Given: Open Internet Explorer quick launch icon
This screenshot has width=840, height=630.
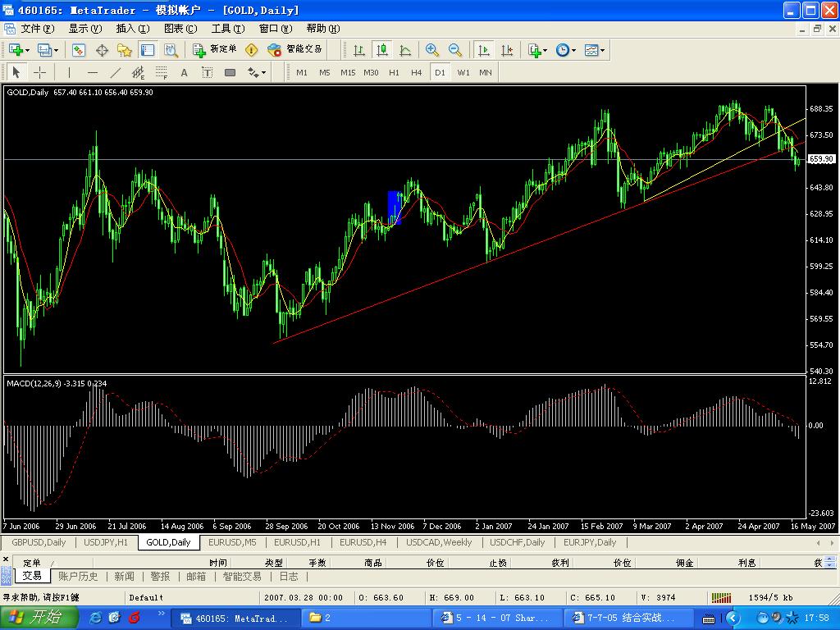Looking at the screenshot, I should (x=96, y=619).
